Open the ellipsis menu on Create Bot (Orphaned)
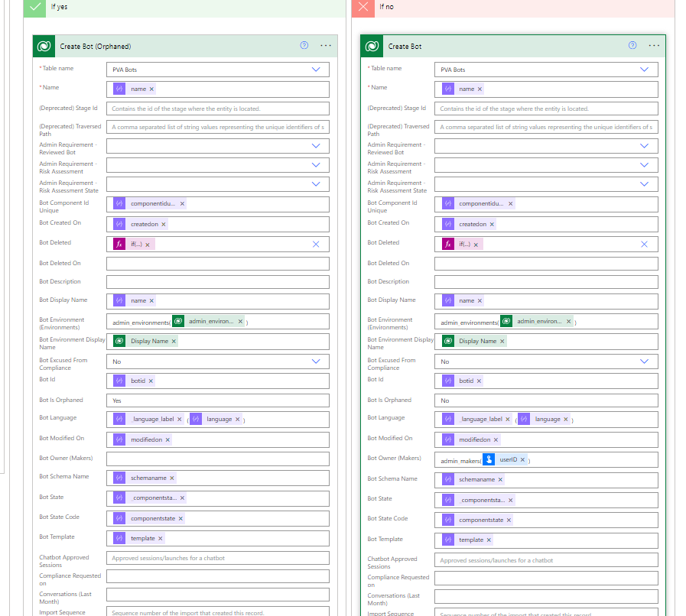The image size is (686, 616). (x=326, y=46)
